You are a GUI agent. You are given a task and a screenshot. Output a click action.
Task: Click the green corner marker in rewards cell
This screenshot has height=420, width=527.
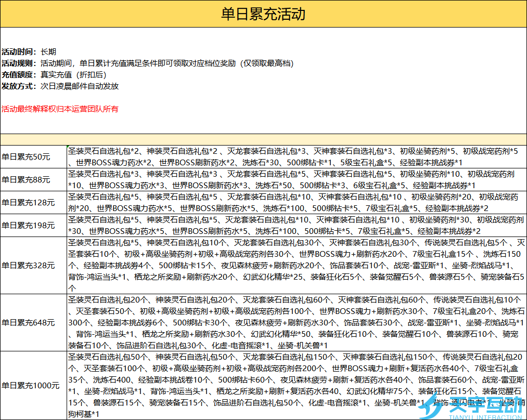tap(68, 148)
